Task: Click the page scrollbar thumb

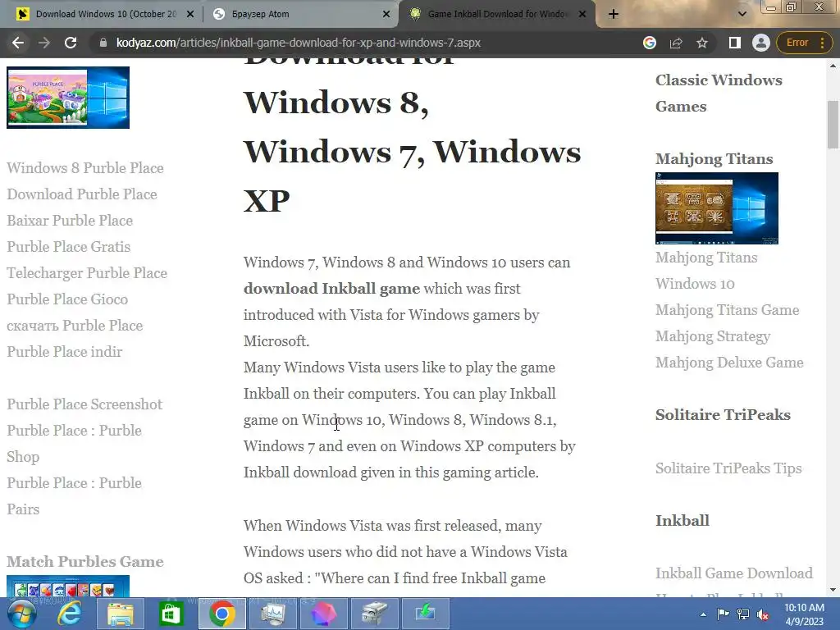Action: click(833, 125)
